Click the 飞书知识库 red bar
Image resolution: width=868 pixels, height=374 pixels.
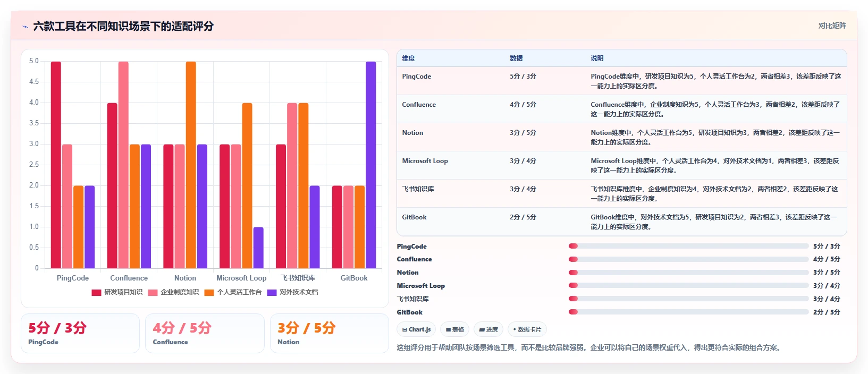(281, 206)
